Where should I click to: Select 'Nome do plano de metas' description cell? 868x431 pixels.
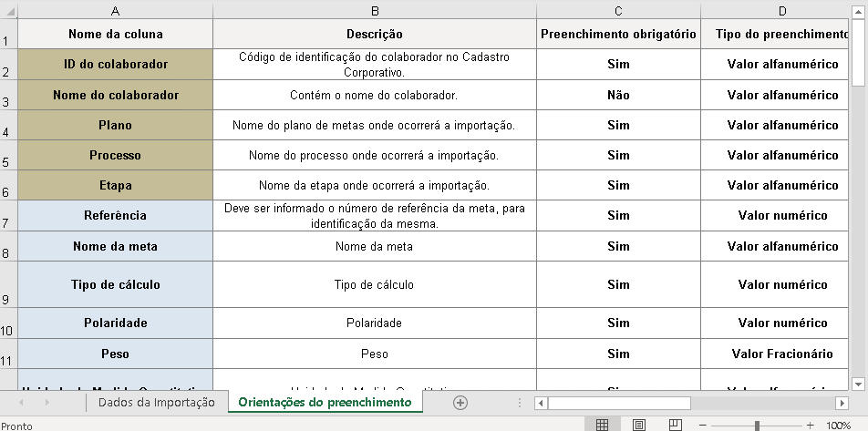[375, 125]
